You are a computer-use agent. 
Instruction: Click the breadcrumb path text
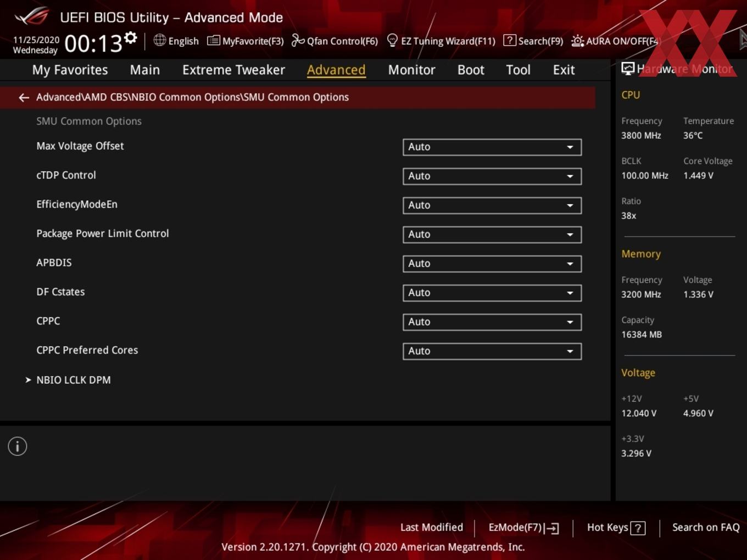click(192, 97)
